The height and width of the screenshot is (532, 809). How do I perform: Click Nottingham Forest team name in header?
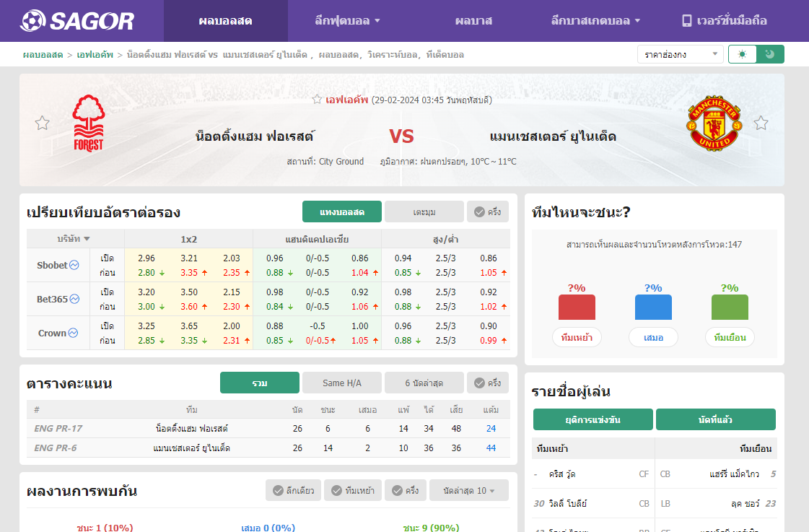point(254,136)
